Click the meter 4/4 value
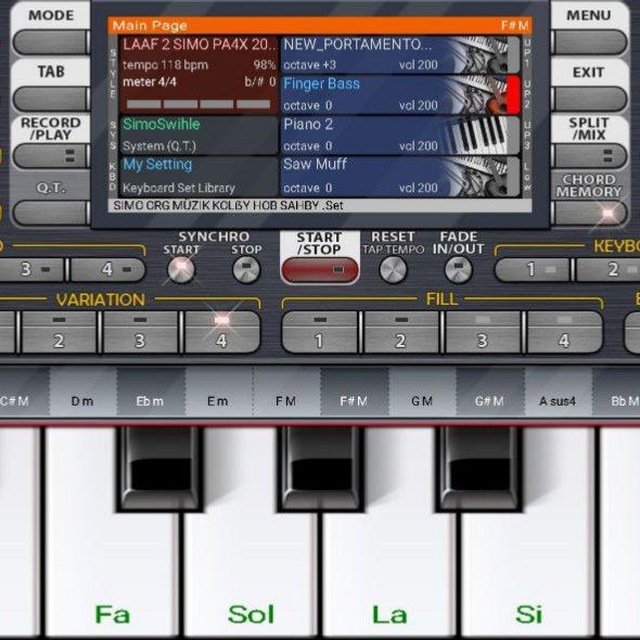The image size is (640, 640). click(149, 82)
